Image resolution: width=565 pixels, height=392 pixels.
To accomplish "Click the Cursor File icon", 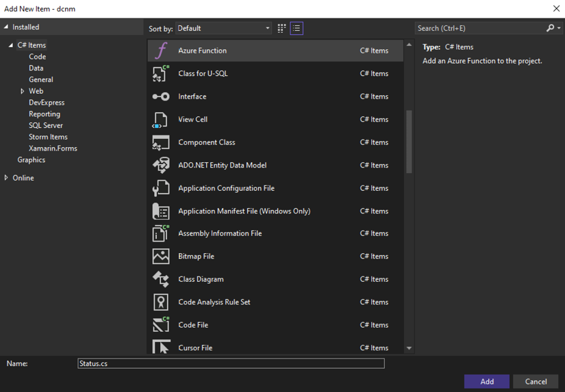I will pos(161,346).
